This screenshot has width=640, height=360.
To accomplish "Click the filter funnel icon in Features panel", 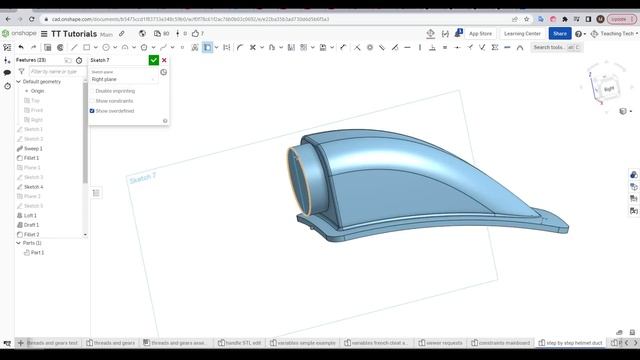I will [x=22, y=71].
